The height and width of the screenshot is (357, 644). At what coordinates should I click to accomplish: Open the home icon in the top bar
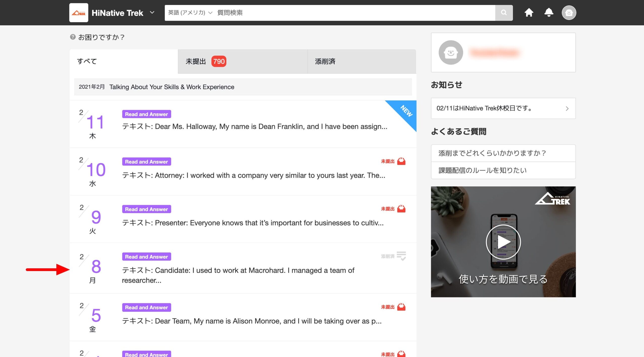[529, 13]
